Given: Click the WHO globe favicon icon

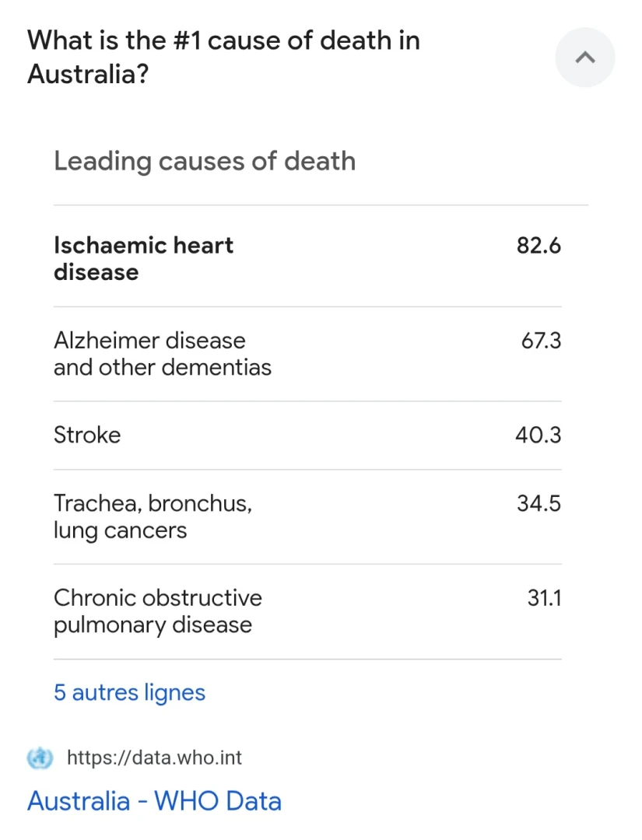Looking at the screenshot, I should tap(40, 758).
